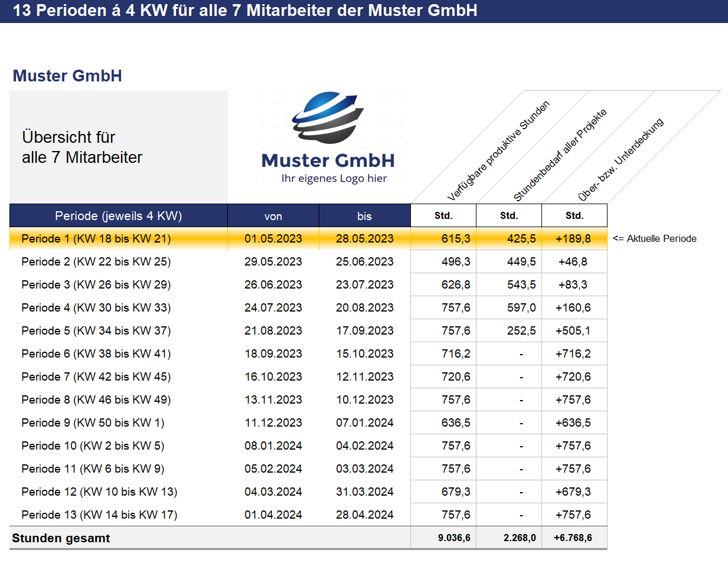Viewport: 728px width, 570px height.
Task: Click the 'Stunden gesamt' total row label
Action: [61, 538]
